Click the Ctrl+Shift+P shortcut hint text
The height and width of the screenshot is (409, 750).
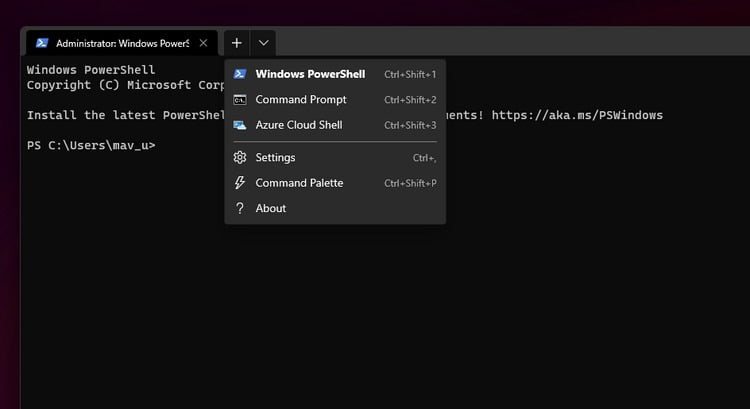pos(410,183)
